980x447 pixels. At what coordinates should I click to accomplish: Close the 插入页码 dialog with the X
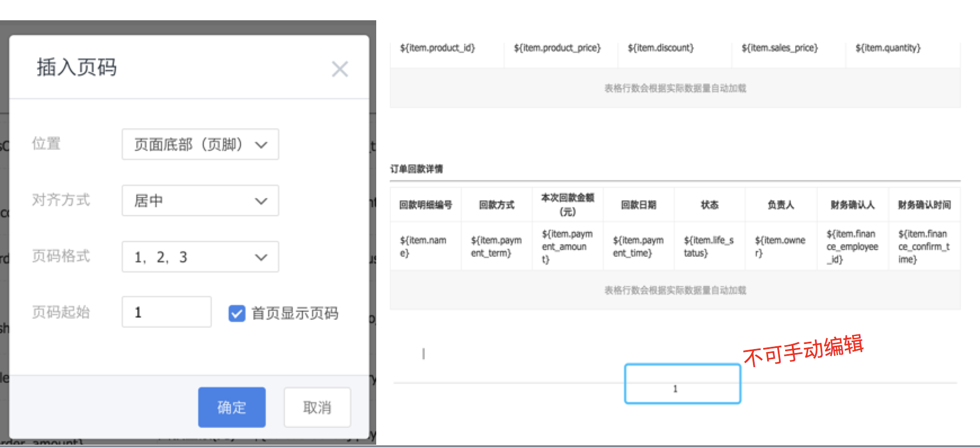pos(340,69)
